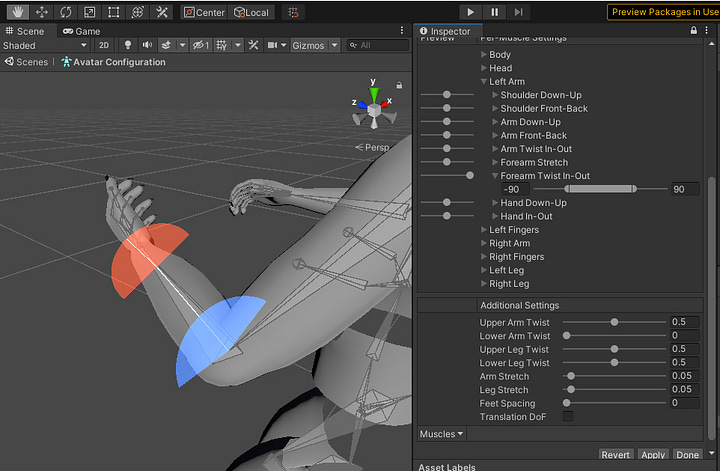Open the grid settings dropdown arrow
720x471 pixels.
click(237, 45)
